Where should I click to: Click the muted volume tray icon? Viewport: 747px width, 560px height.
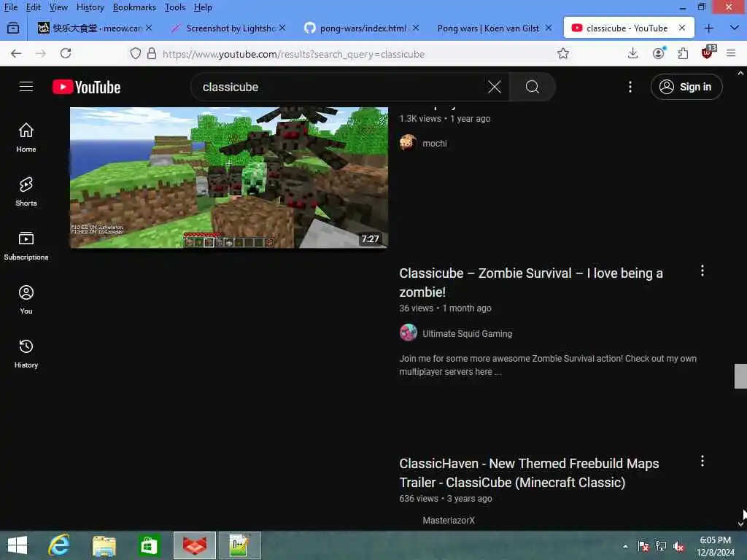[678, 546]
